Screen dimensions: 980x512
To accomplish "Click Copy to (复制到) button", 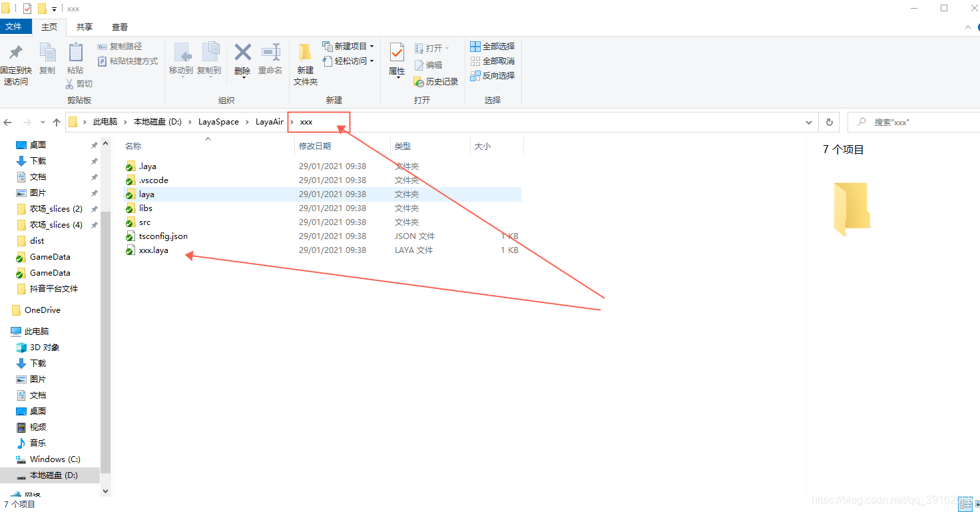I will coord(209,59).
